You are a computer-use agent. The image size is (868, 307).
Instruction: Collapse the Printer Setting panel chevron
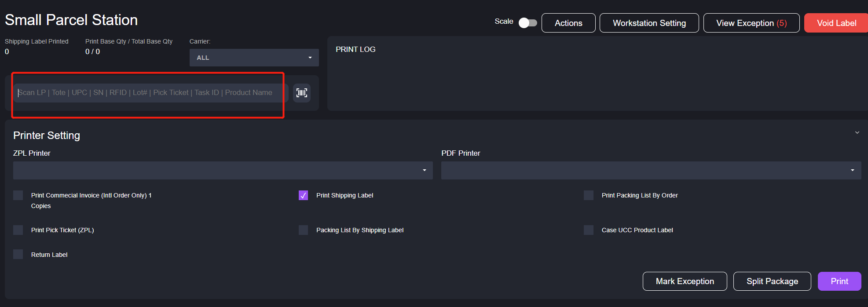point(857,132)
